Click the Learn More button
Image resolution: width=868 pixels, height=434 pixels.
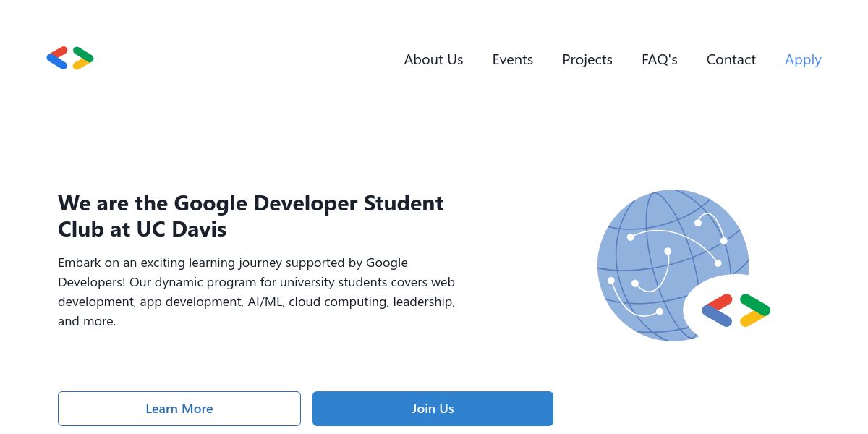coord(179,409)
